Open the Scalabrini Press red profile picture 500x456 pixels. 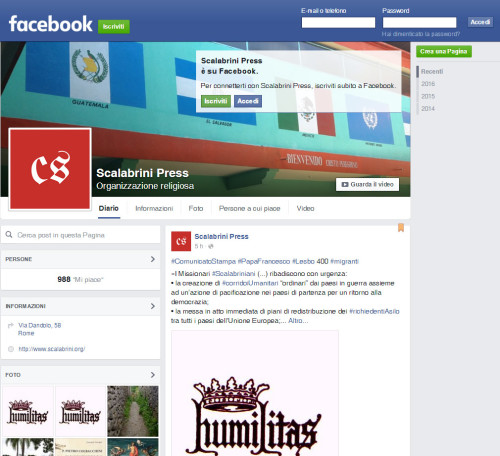pyautogui.click(x=50, y=169)
